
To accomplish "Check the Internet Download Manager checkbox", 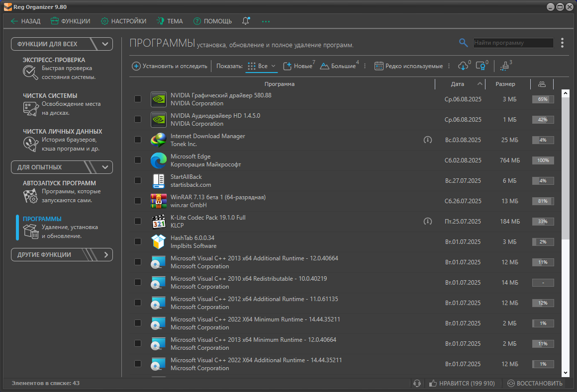I will [x=138, y=140].
